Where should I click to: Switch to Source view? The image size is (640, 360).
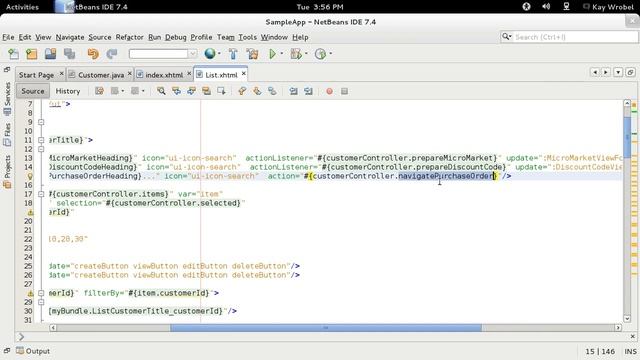(x=33, y=91)
